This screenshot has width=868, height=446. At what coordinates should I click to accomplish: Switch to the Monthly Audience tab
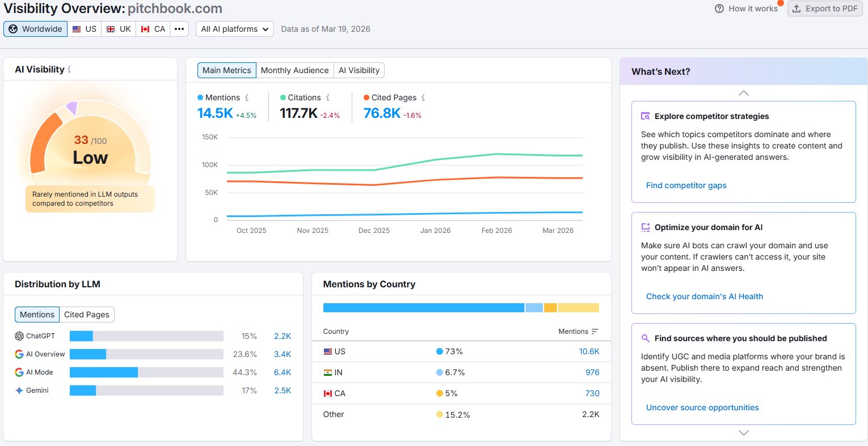(x=295, y=70)
